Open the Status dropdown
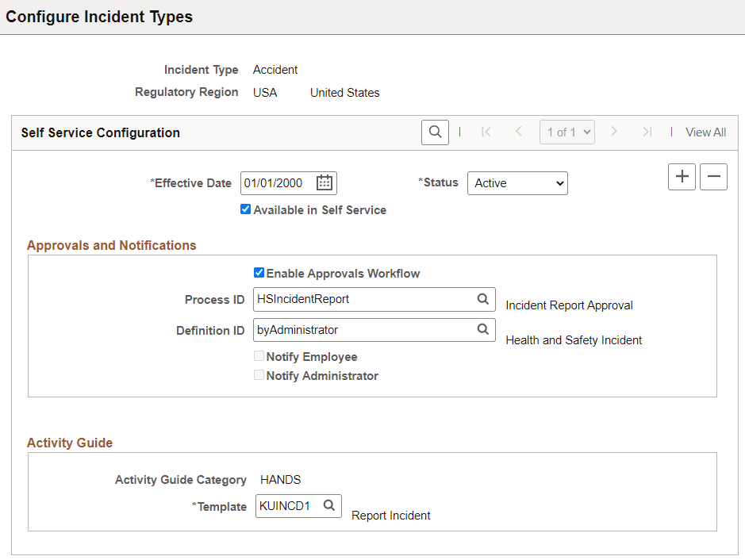Image resolution: width=745 pixels, height=560 pixels. (517, 182)
